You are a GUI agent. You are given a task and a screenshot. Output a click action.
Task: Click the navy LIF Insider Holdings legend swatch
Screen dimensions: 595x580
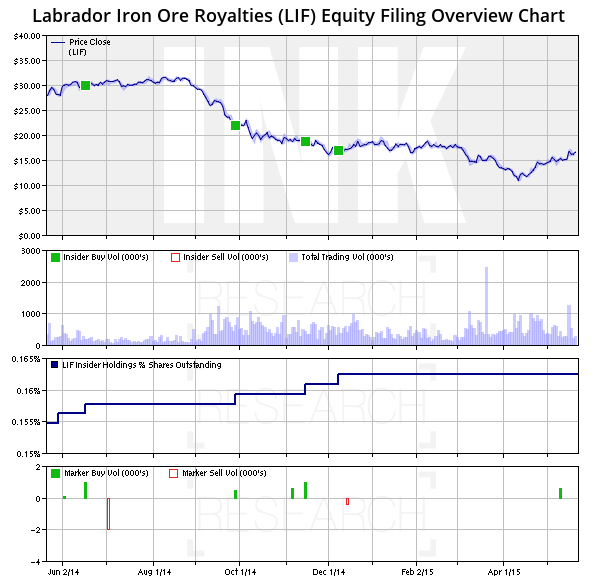[55, 365]
